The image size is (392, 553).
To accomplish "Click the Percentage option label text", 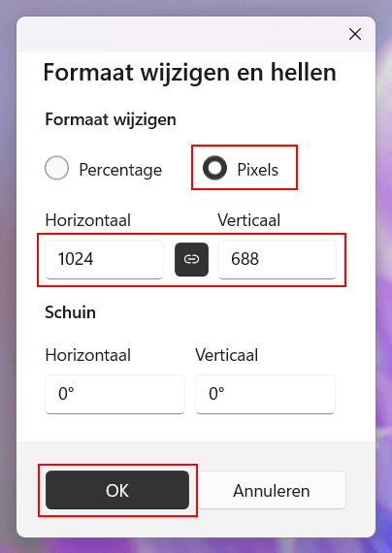I will (120, 170).
